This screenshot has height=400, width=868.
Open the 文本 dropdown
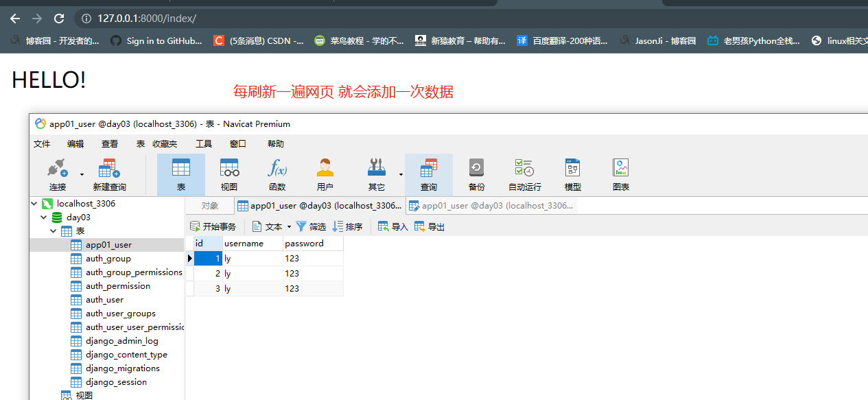pyautogui.click(x=272, y=226)
